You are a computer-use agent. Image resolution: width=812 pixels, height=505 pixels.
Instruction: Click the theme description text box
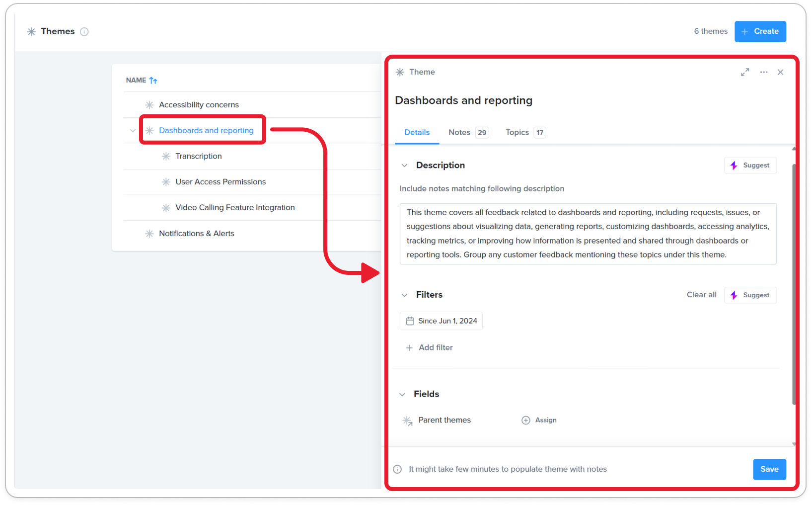coord(588,234)
